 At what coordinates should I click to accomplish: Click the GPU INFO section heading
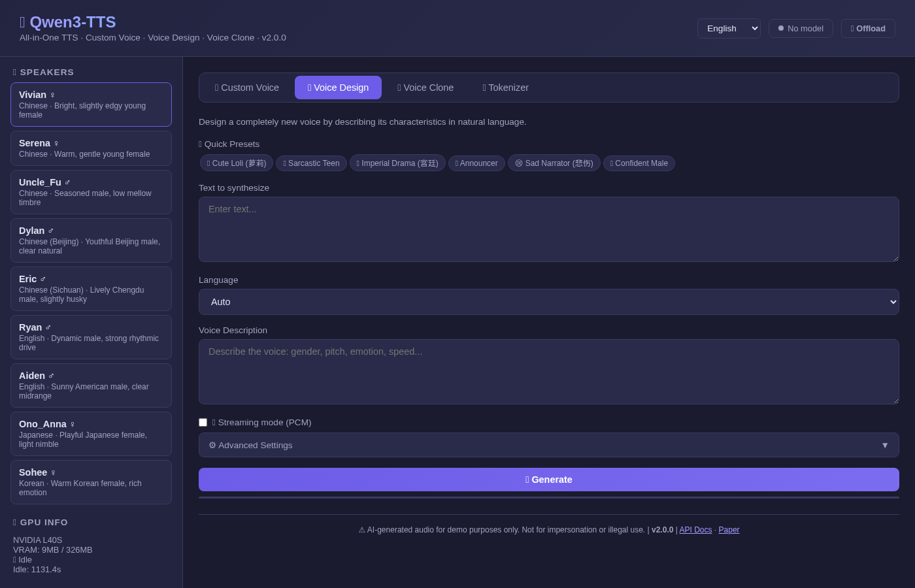pos(41,522)
